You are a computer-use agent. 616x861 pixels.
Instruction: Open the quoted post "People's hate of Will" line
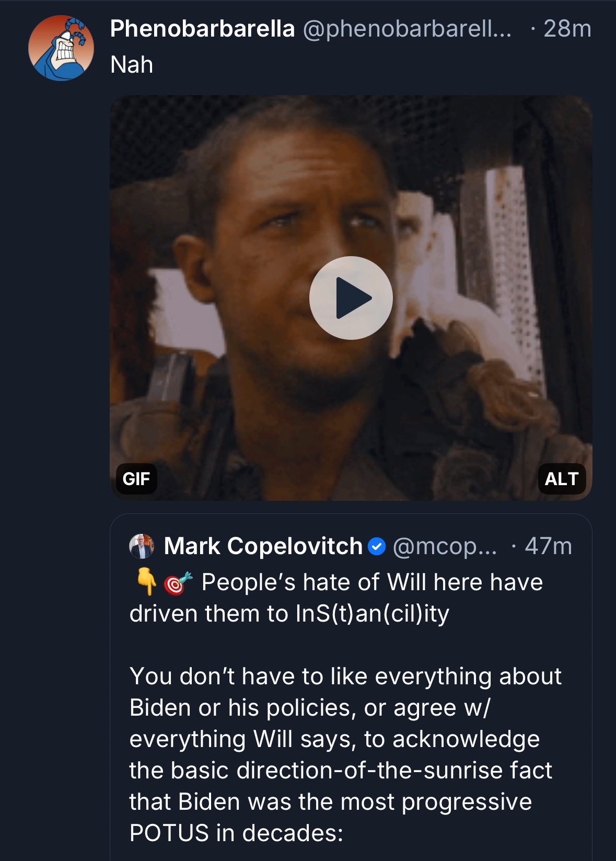pyautogui.click(x=371, y=582)
